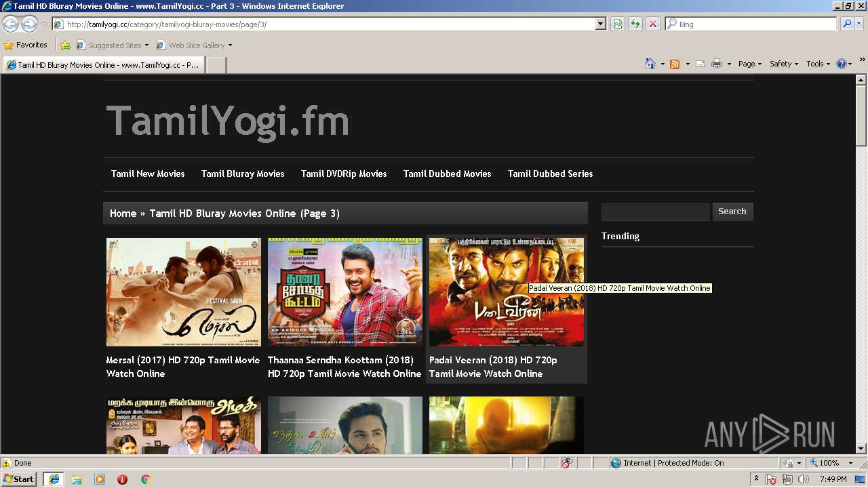Click the site search text field
Viewport: 868px width, 488px height.
(x=655, y=211)
